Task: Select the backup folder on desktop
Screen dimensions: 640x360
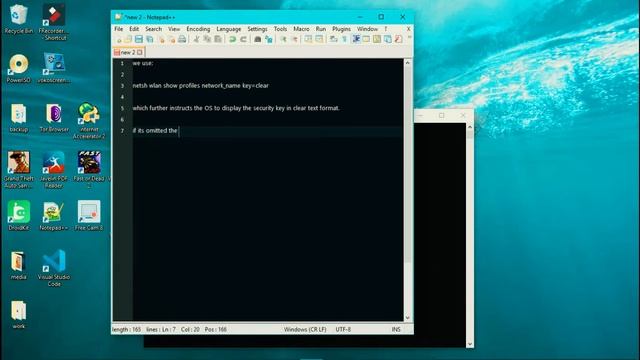Action: click(18, 118)
